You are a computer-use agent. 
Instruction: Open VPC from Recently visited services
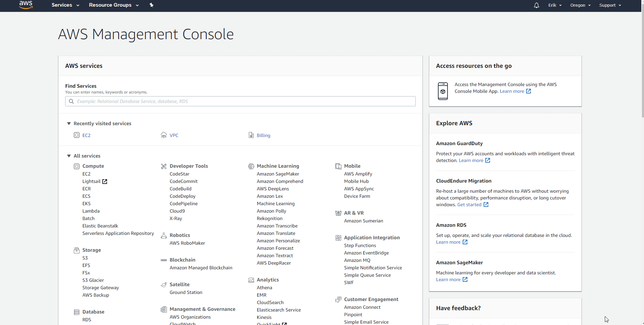pyautogui.click(x=174, y=135)
